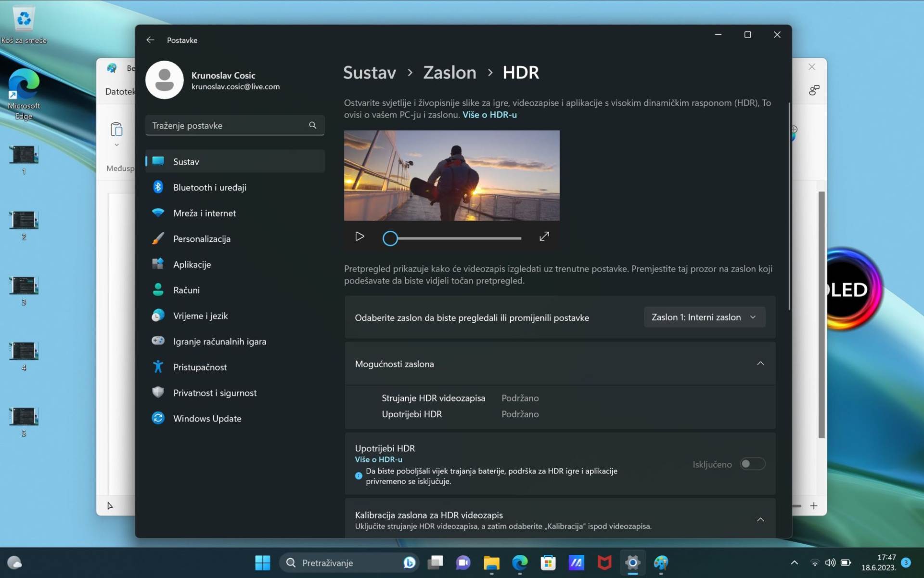This screenshot has width=924, height=578.
Task: Open Pristupačnost accessibility settings
Action: click(200, 367)
